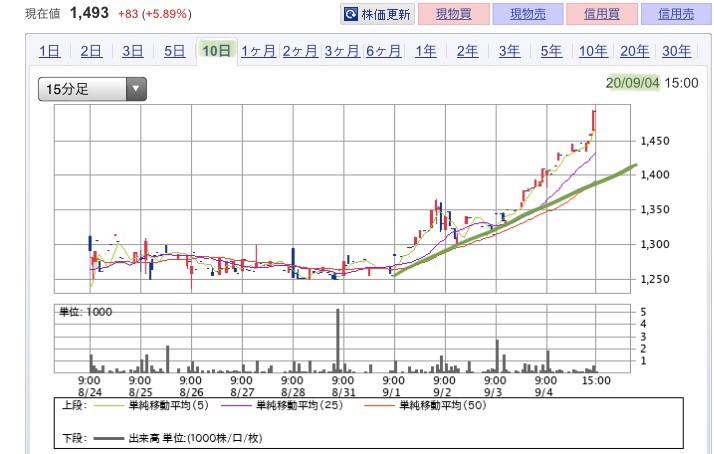Viewport: 714px width, 454px height.
Task: Click the 15:00 time axis label
Action: pyautogui.click(x=596, y=380)
